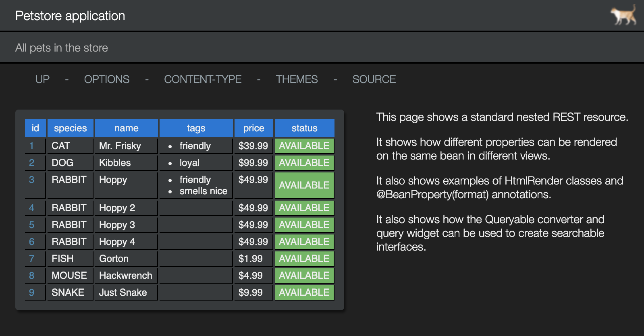
Task: Select the Hackwrench name cell
Action: [x=126, y=276]
